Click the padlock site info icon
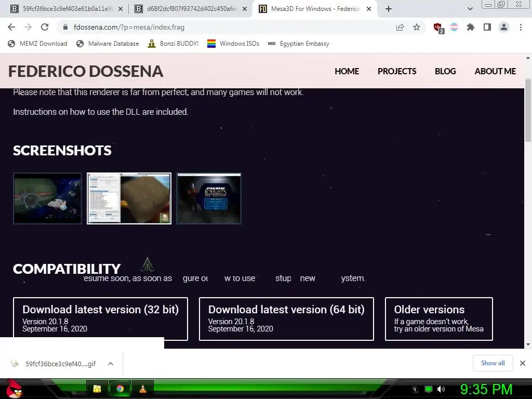 [65, 27]
